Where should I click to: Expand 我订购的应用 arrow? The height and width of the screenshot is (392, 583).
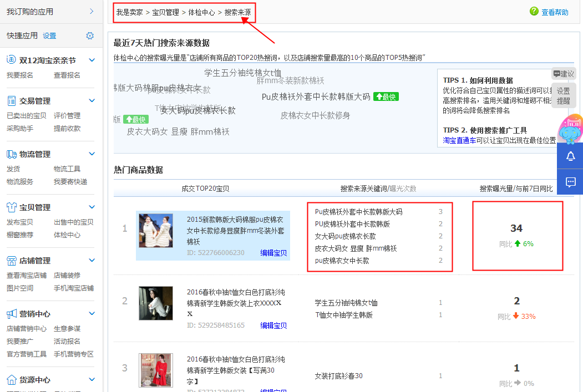point(92,12)
